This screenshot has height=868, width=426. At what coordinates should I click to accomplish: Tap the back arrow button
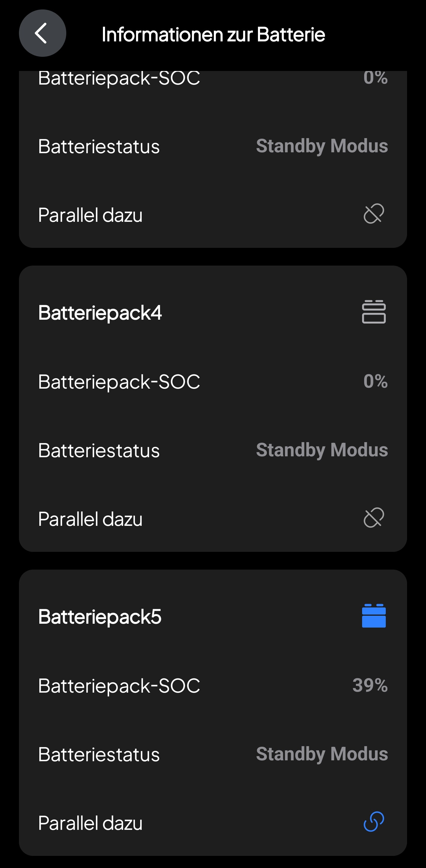42,33
